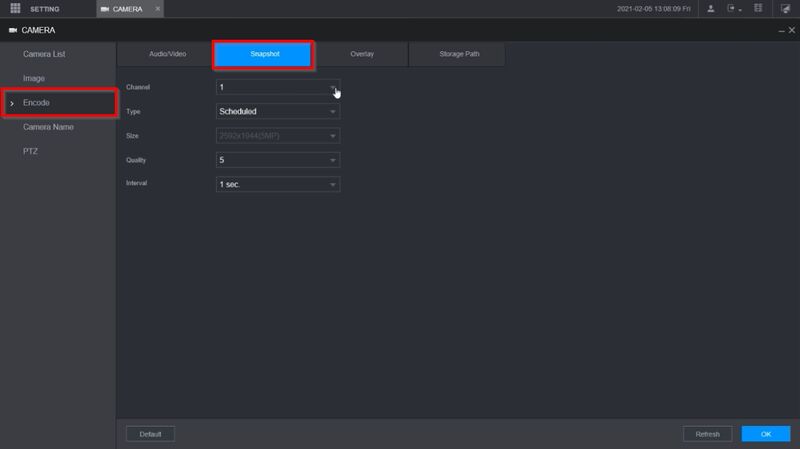Click the date and time display

click(654, 9)
